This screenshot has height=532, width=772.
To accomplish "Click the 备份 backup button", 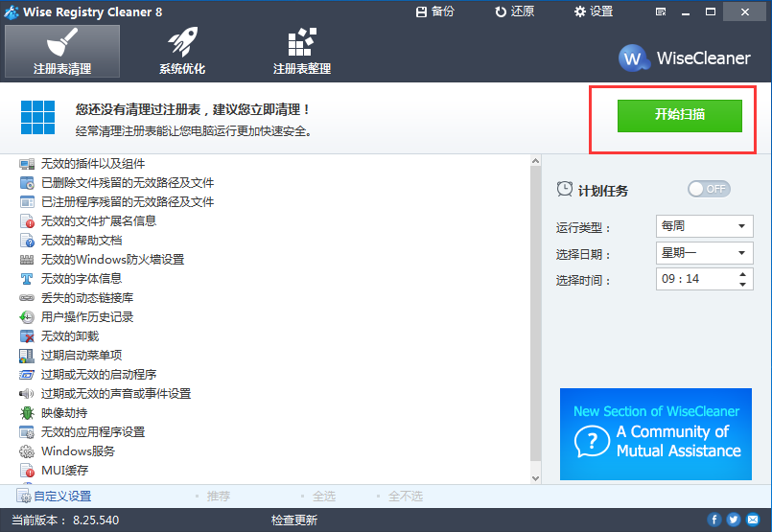I will tap(434, 12).
